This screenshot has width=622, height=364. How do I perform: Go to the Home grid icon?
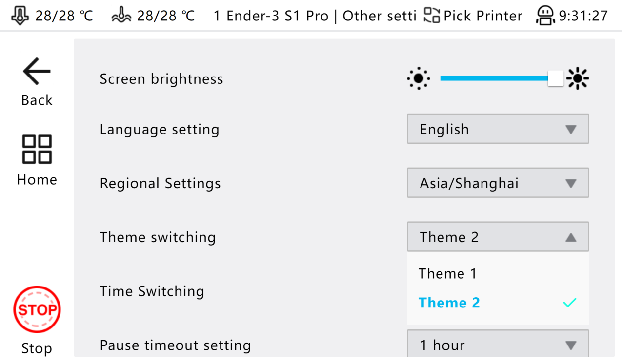[x=37, y=149]
